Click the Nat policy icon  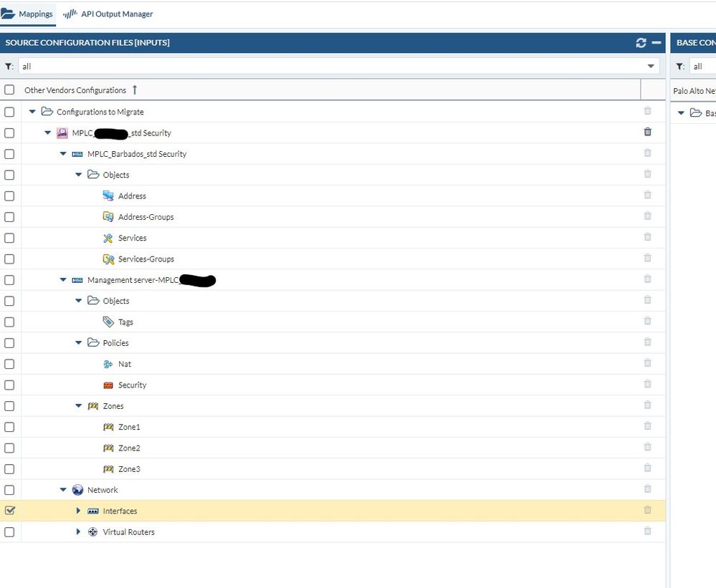coord(108,364)
